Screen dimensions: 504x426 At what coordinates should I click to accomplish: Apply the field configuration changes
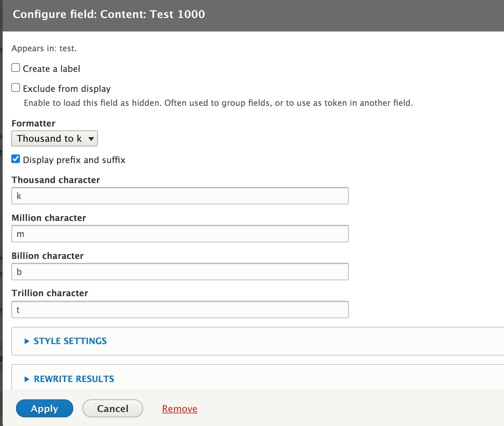click(x=44, y=408)
